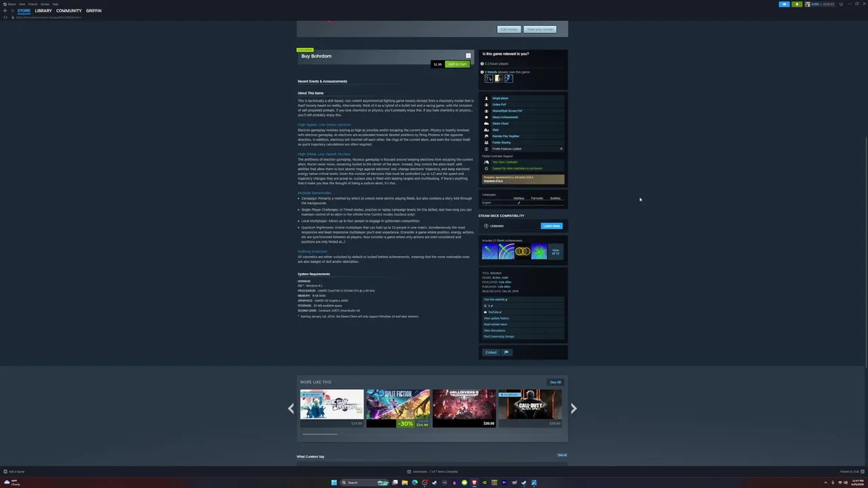Open the second friend's avatar
This screenshot has height=488, width=868.
[x=498, y=79]
